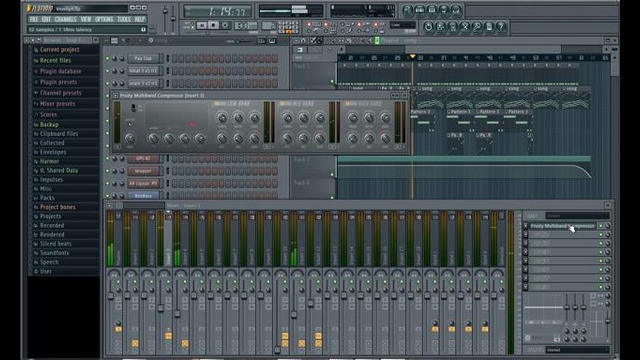Click the first browser header icon

click(27, 40)
